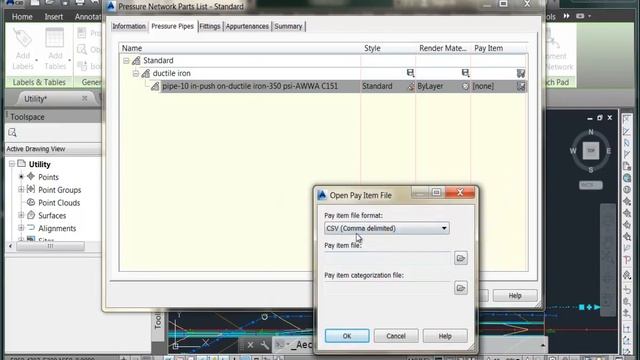Switch to the Fittings tab
Image resolution: width=640 pixels, height=360 pixels.
tap(210, 26)
